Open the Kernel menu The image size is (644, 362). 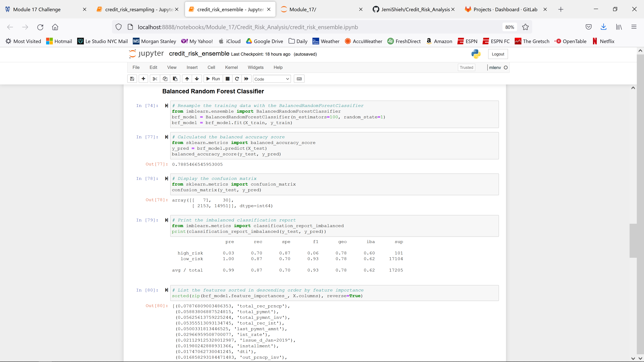[231, 67]
